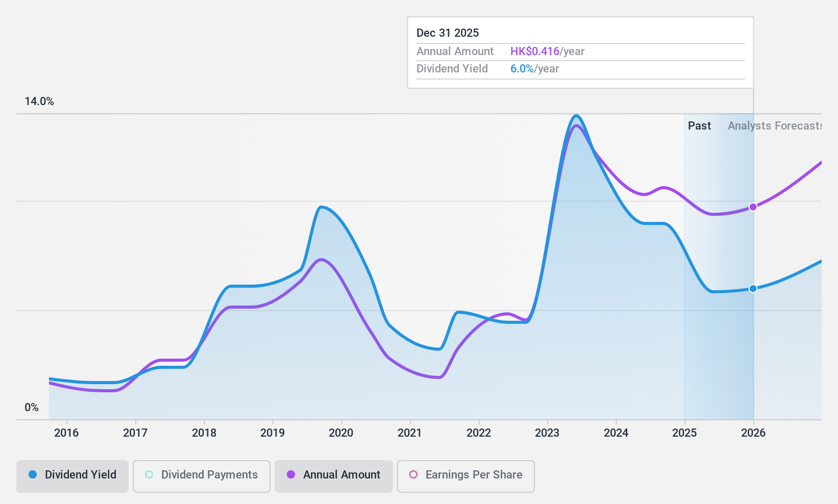Image resolution: width=838 pixels, height=504 pixels.
Task: Toggle the Earnings Per Share legend button
Action: tap(466, 476)
